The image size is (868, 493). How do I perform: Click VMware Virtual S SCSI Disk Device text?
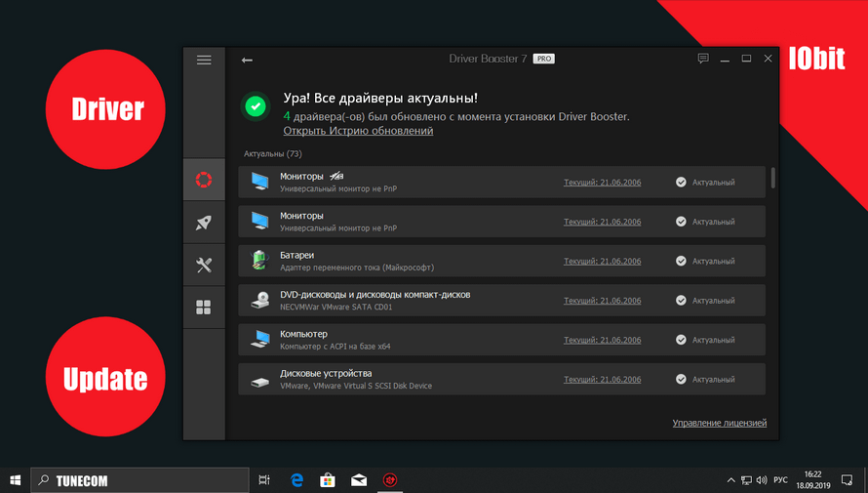[356, 386]
